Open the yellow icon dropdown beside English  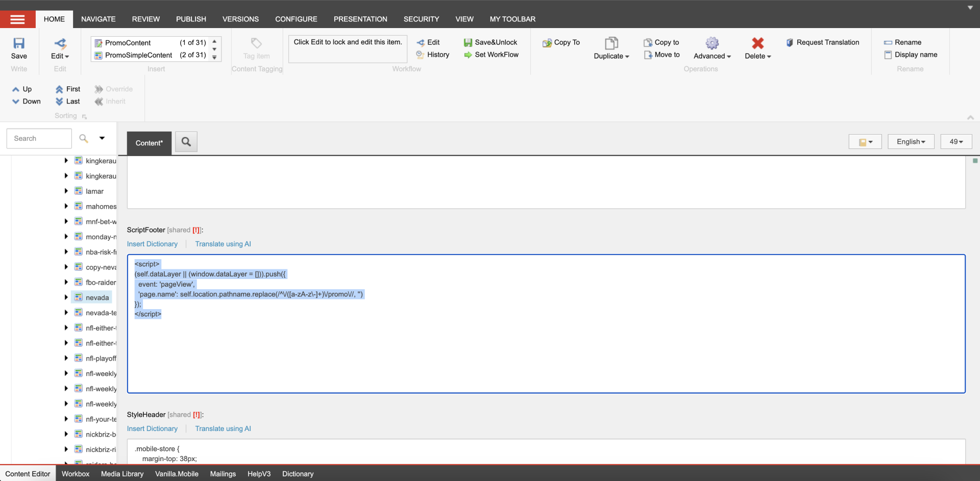pyautogui.click(x=865, y=142)
